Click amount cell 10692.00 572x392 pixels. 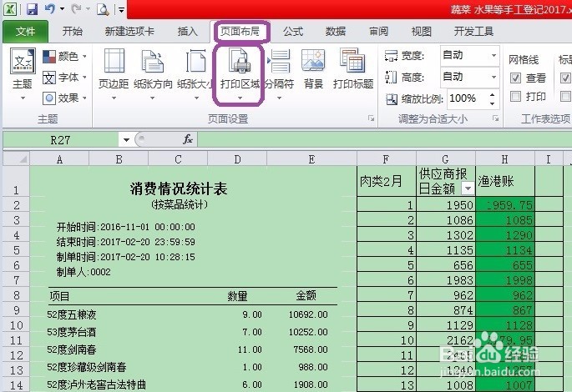[x=308, y=314]
